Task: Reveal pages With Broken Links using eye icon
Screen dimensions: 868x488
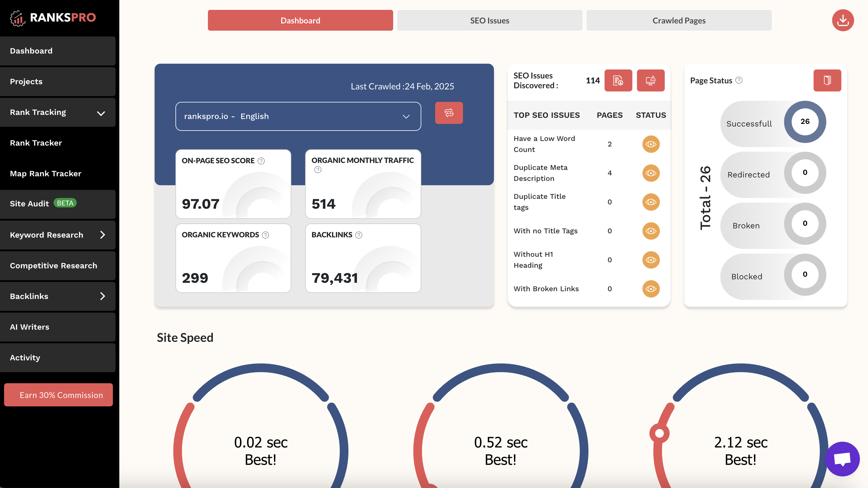Action: [651, 289]
